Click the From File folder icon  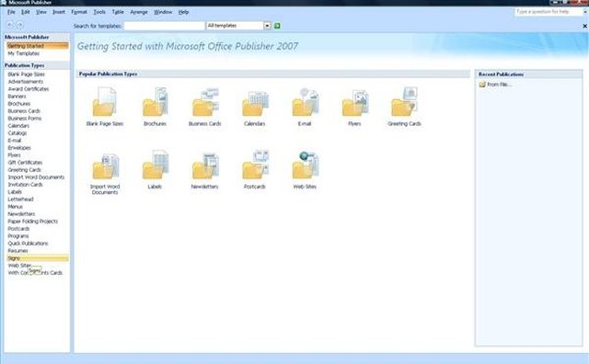(x=482, y=85)
